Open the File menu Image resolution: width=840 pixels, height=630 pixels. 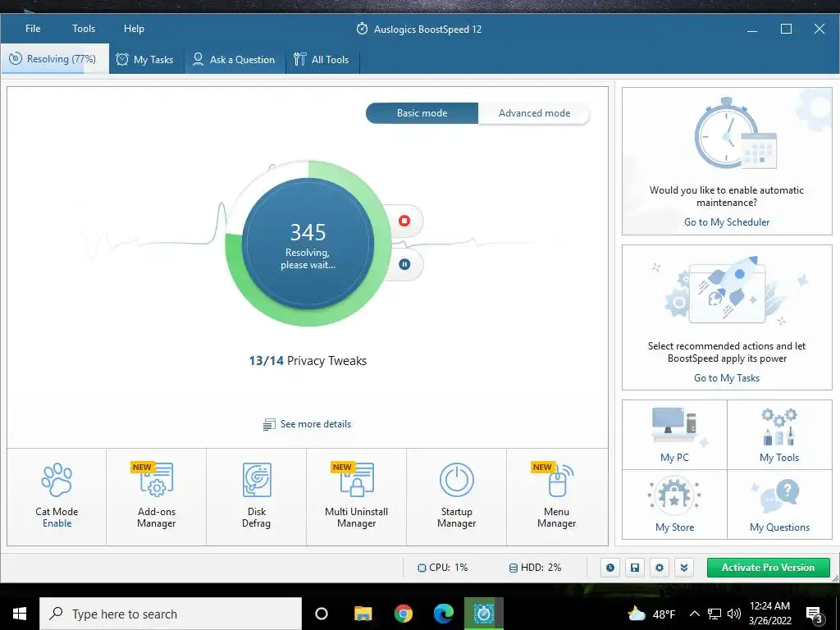click(x=33, y=29)
